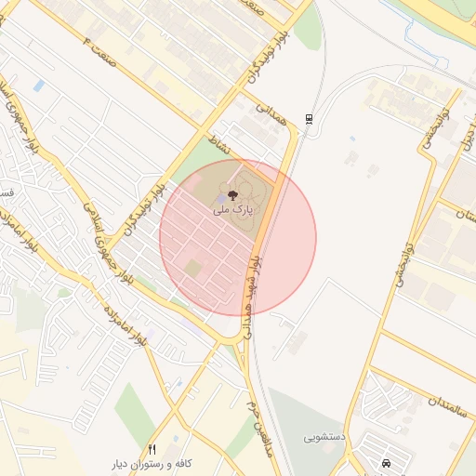476x476 pixels.
Task: Click the دستشویی map label
Action: pos(324,437)
